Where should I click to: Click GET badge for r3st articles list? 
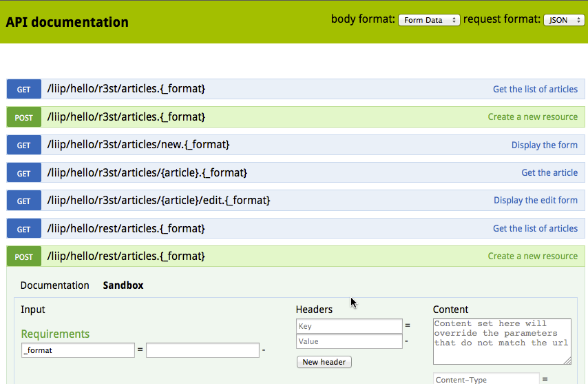click(x=23, y=89)
